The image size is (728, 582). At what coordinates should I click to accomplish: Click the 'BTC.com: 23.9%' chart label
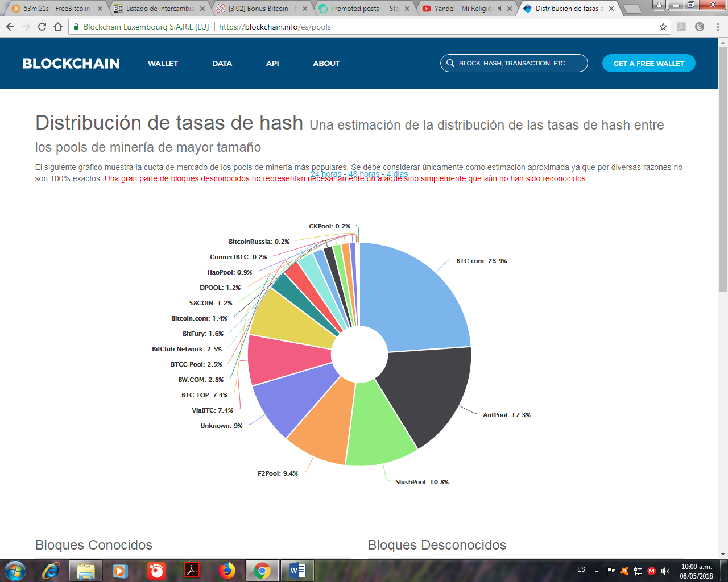point(481,261)
